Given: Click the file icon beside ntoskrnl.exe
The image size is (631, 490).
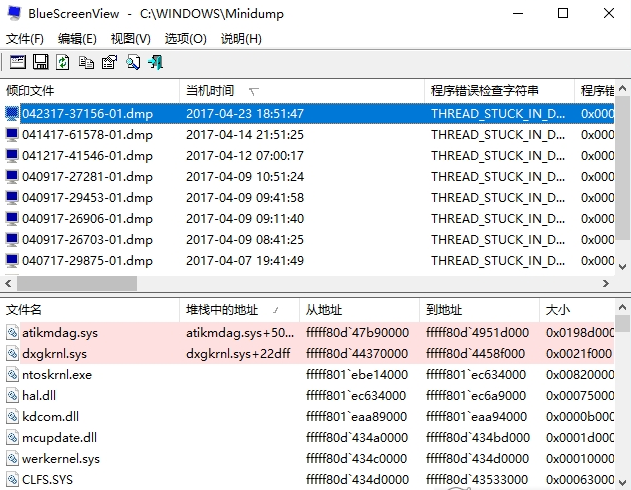Looking at the screenshot, I should [12, 375].
